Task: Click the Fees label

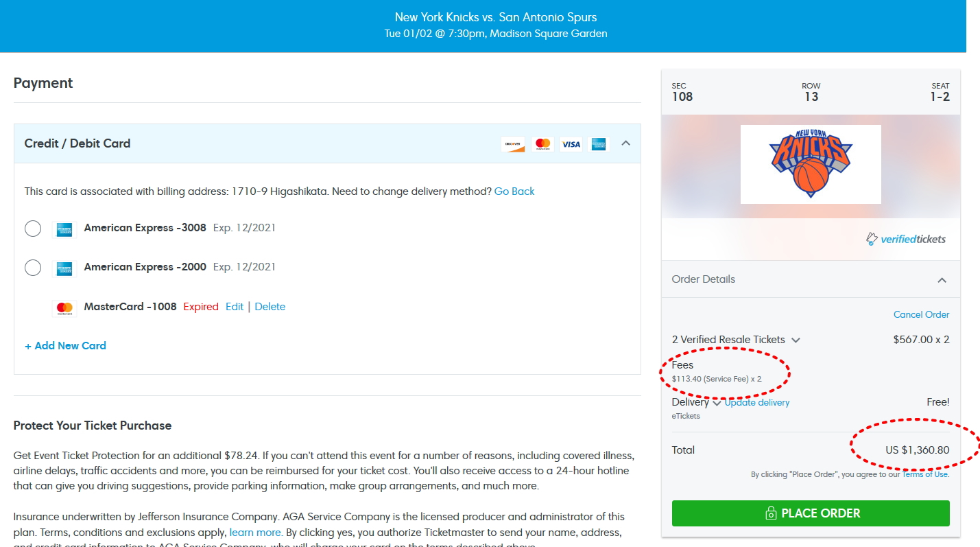Action: point(683,365)
